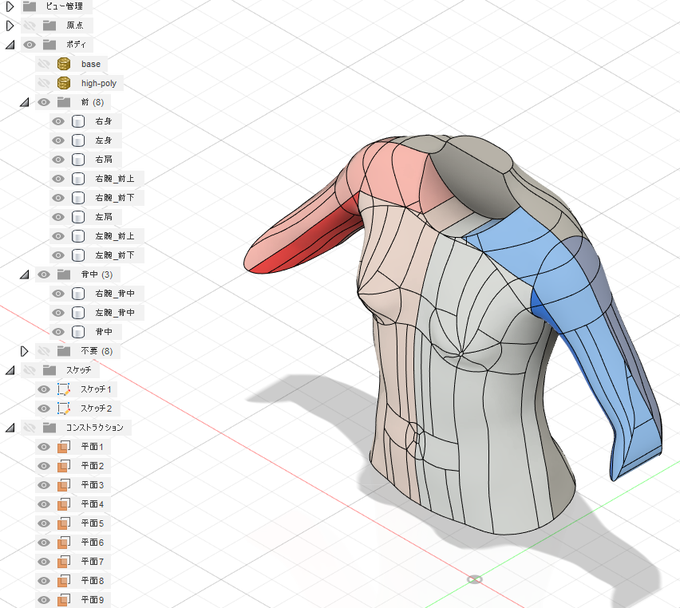
Task: Hide the ボディ folder with its eye
Action: [x=29, y=45]
